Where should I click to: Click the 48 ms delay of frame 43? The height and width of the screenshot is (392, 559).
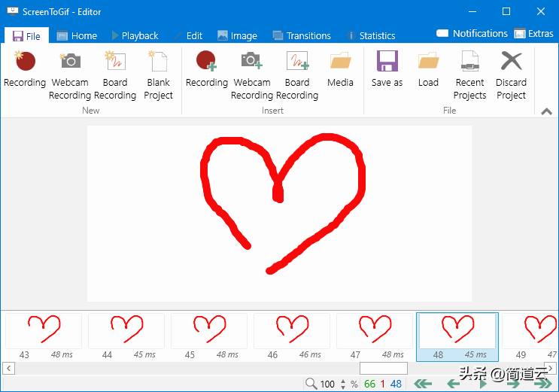coord(62,354)
